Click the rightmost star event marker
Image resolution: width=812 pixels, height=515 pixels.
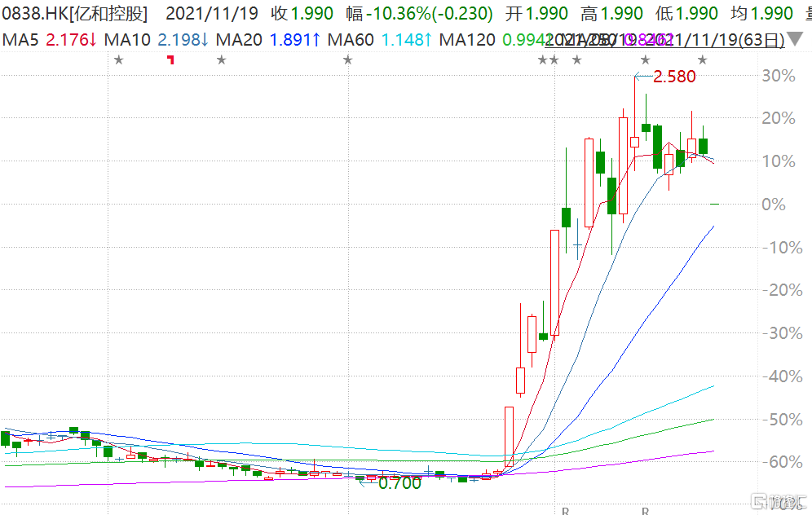click(x=702, y=59)
